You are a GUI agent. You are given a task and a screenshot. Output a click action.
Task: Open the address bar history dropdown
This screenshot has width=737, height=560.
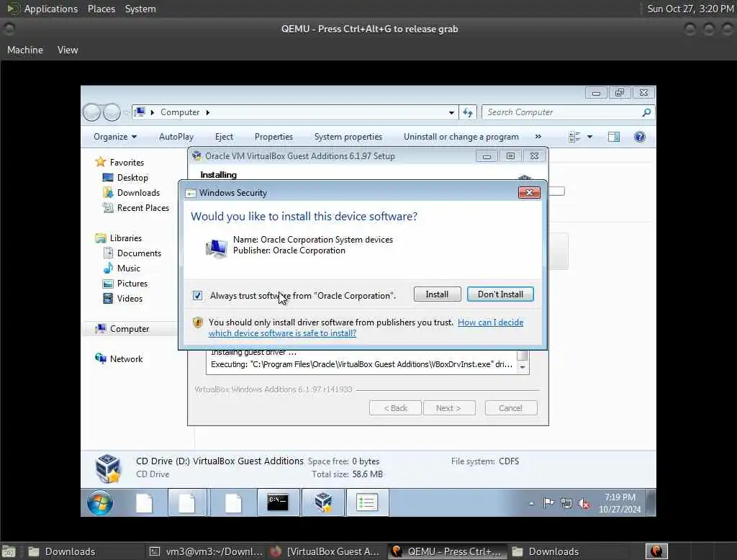pyautogui.click(x=451, y=113)
